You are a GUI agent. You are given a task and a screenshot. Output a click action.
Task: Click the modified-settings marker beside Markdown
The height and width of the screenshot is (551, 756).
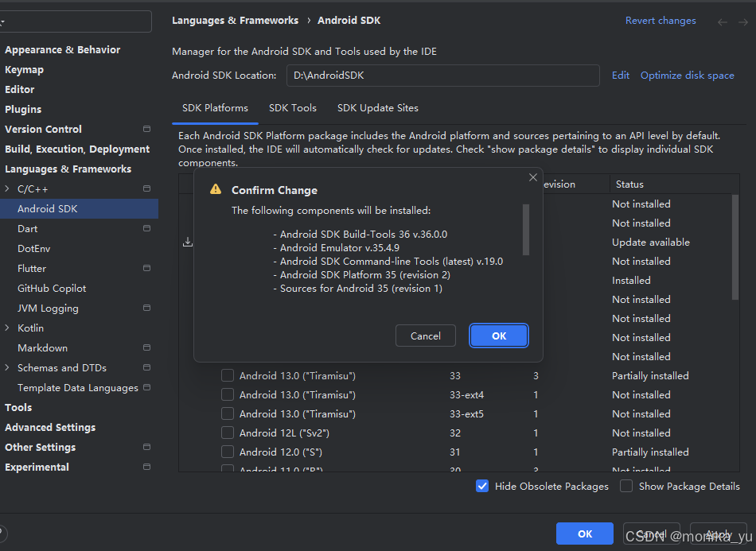point(146,347)
